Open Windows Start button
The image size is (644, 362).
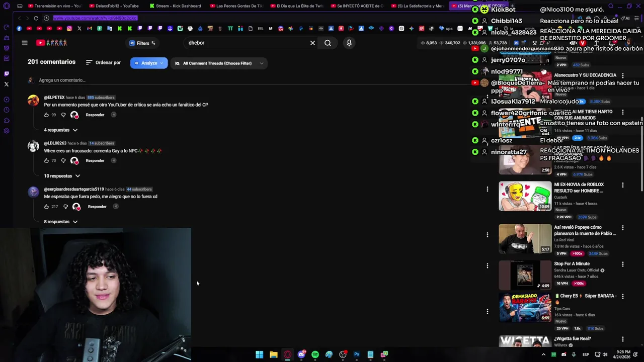tap(259, 354)
